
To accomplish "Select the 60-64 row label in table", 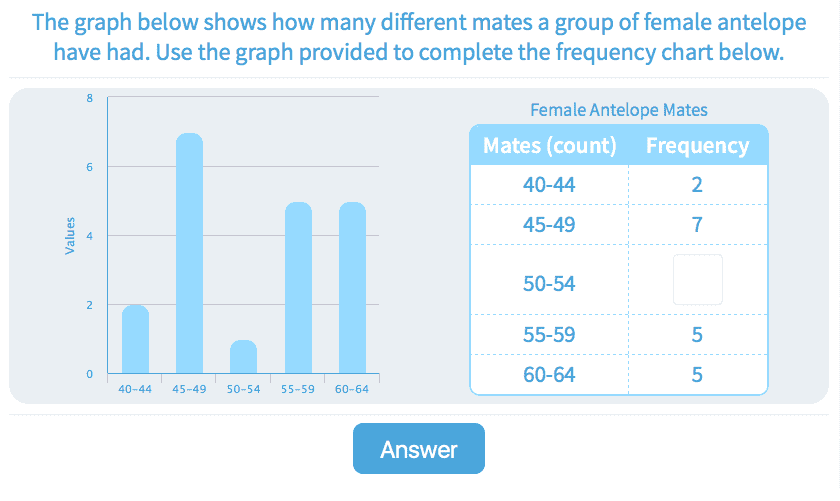I will coord(549,375).
